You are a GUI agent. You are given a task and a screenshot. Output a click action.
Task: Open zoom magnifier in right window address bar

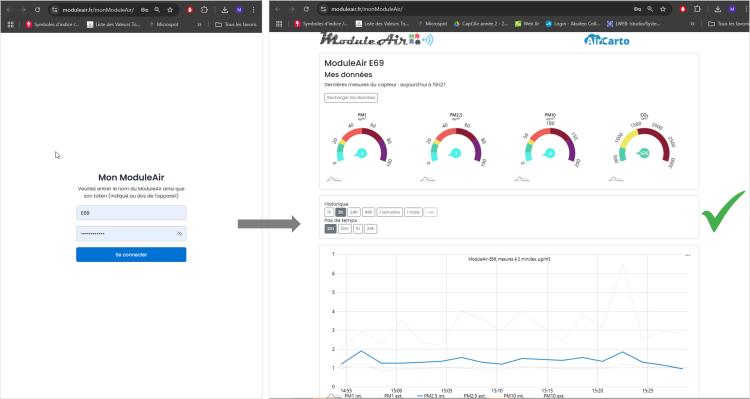pos(650,9)
